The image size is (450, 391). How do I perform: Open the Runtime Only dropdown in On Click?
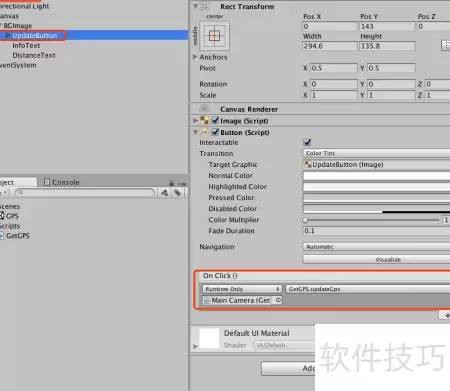click(242, 289)
